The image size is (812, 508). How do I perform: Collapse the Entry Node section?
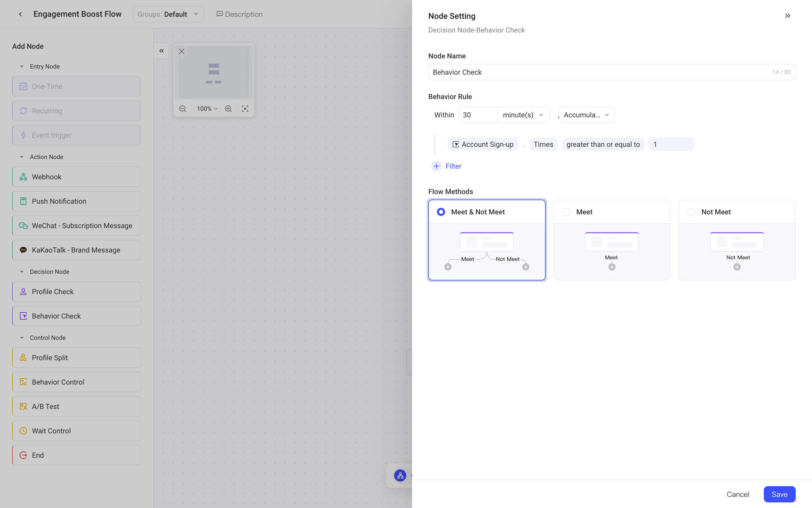click(x=22, y=67)
